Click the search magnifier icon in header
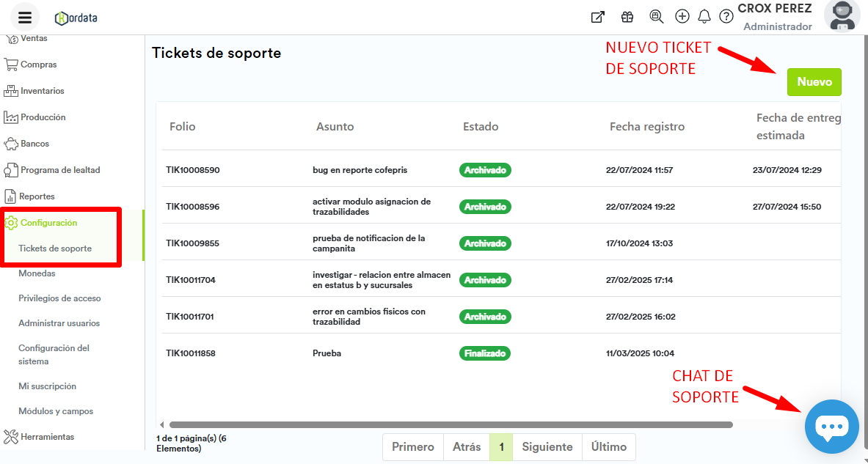The height and width of the screenshot is (464, 868). click(656, 17)
